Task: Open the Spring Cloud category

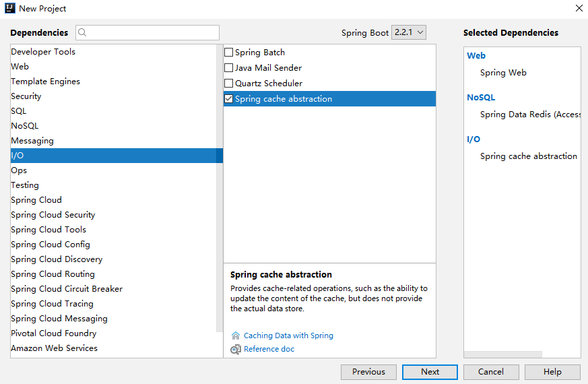Action: pos(113,200)
